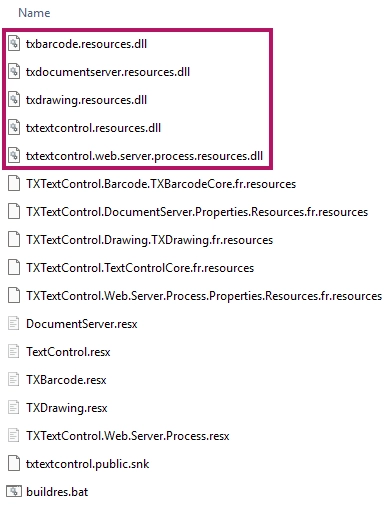Select the buildres.bat file name

coord(57,492)
